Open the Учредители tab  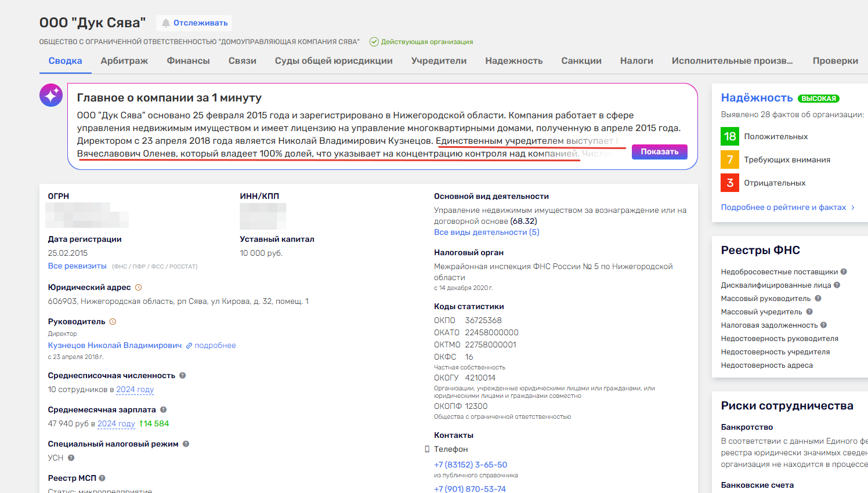click(439, 61)
